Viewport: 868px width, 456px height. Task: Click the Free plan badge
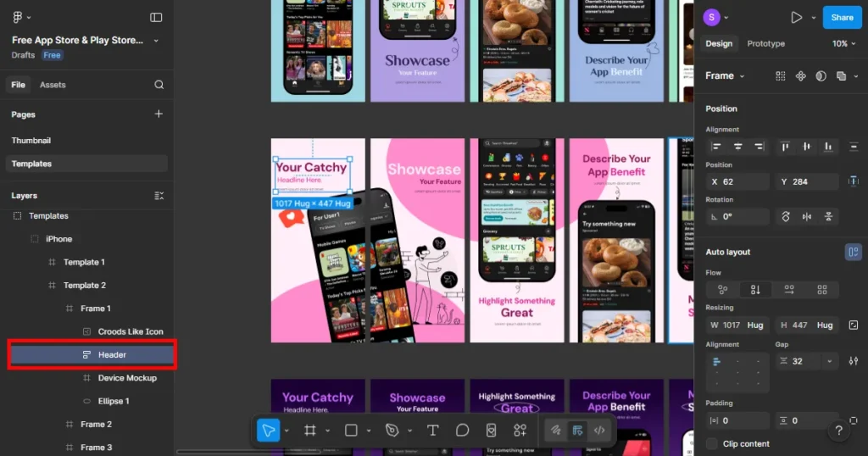click(52, 55)
